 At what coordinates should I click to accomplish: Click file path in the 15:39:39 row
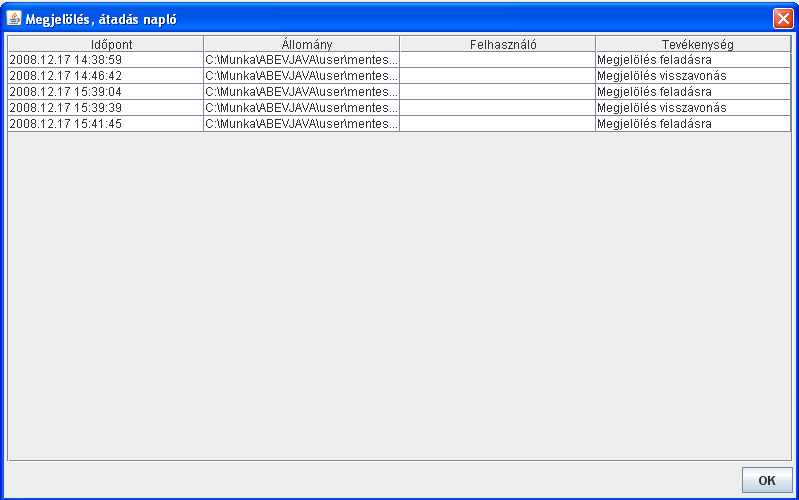(x=302, y=108)
